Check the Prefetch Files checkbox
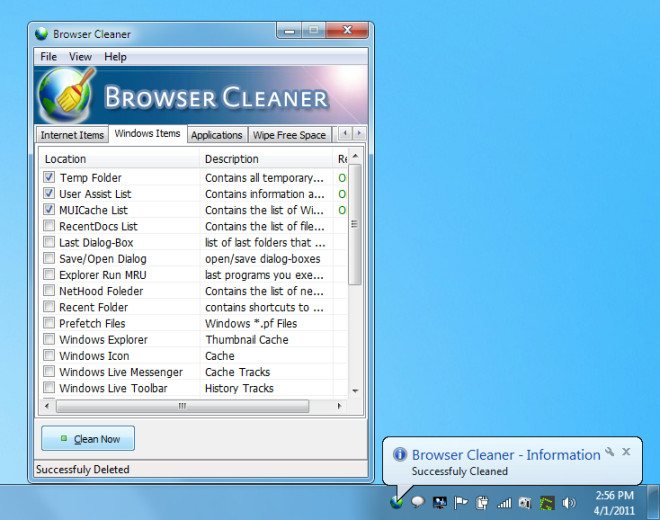The image size is (660, 520). (49, 323)
